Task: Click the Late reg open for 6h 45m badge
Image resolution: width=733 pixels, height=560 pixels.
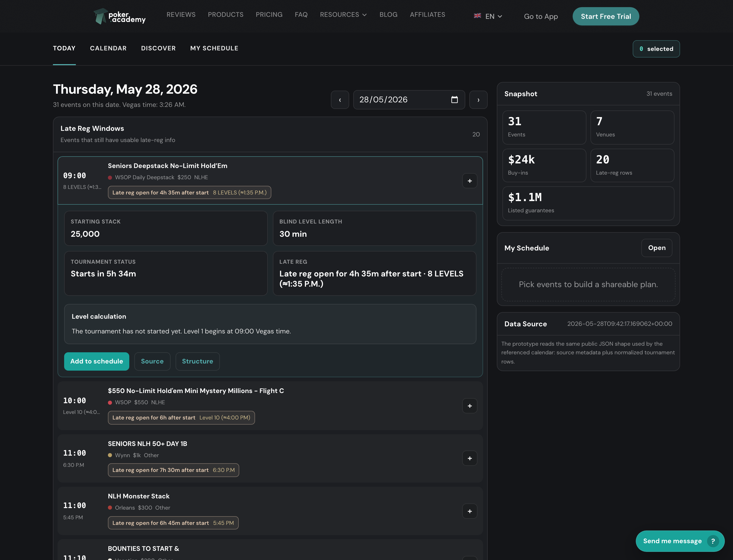Action: pyautogui.click(x=173, y=523)
